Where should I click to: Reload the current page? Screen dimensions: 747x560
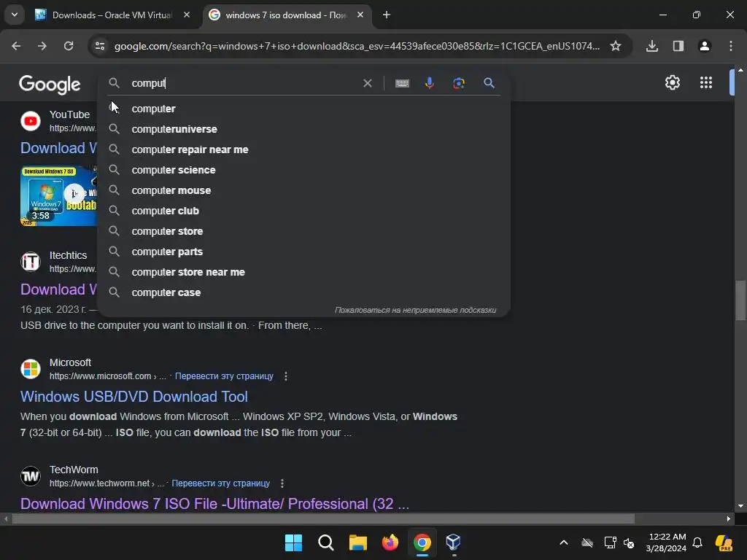(x=69, y=46)
